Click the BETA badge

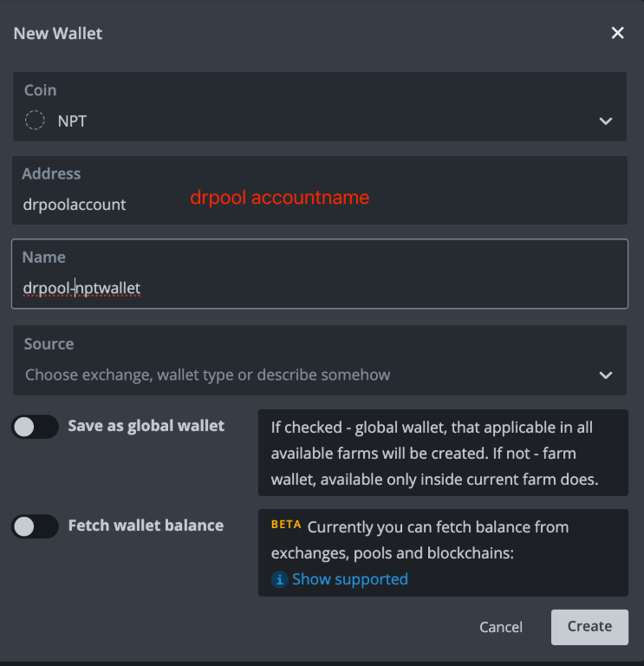[286, 526]
